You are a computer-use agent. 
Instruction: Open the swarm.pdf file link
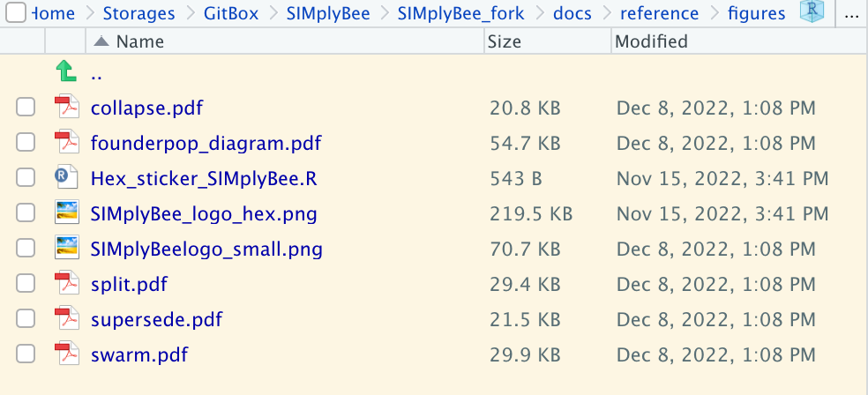pyautogui.click(x=139, y=354)
